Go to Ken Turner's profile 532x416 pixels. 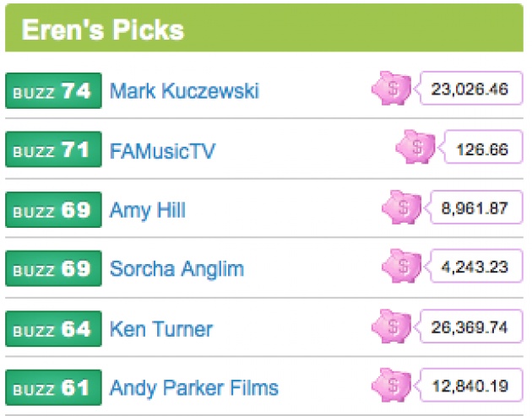tap(161, 329)
